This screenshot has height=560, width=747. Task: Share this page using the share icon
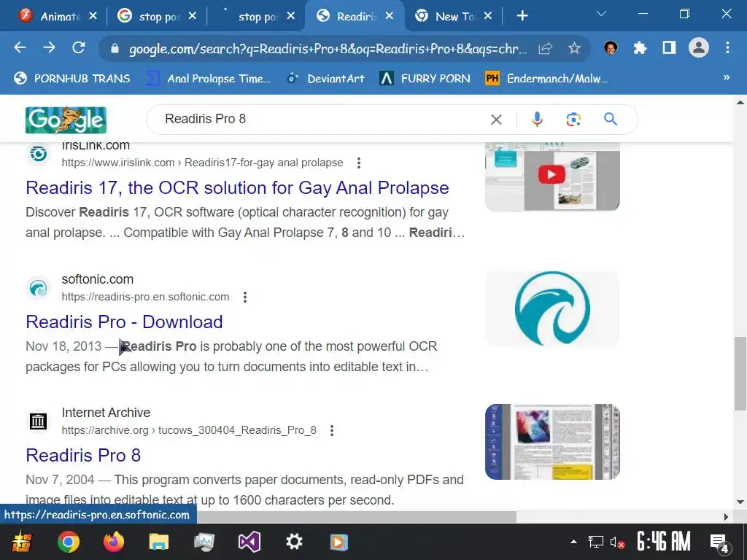pos(546,48)
